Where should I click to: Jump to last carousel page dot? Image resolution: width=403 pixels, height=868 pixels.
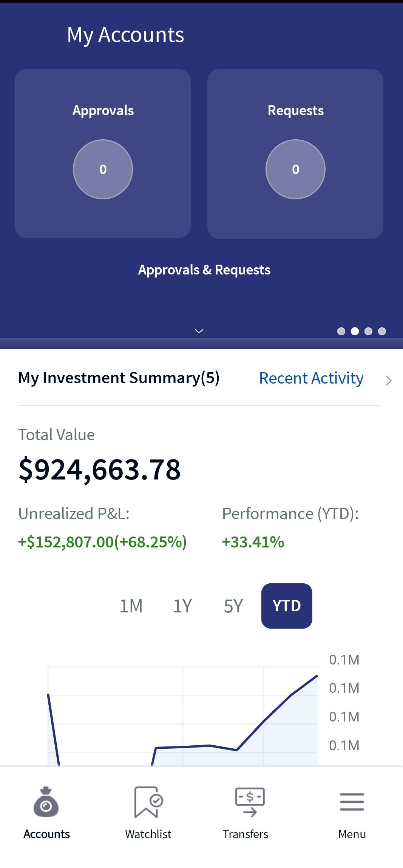(x=382, y=331)
